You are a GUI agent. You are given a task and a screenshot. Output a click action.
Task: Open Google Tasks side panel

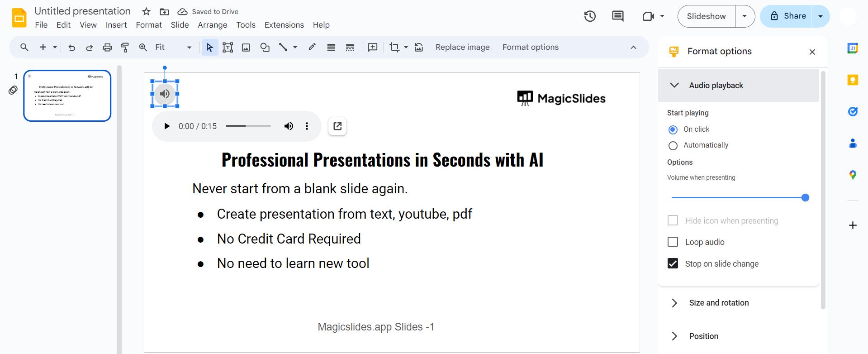853,111
